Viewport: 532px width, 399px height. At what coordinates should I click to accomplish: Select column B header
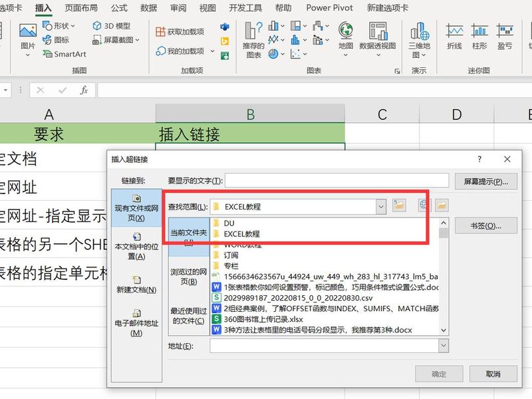[250, 114]
